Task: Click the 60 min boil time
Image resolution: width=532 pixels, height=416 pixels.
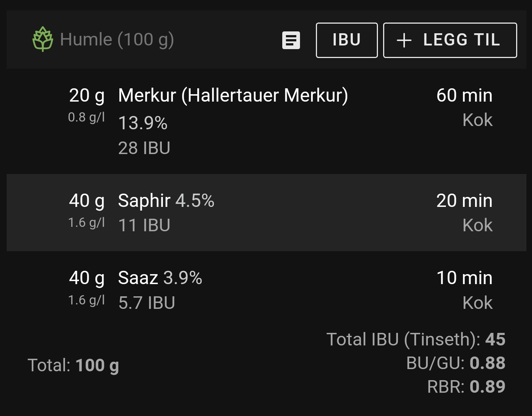Action: pyautogui.click(x=464, y=95)
